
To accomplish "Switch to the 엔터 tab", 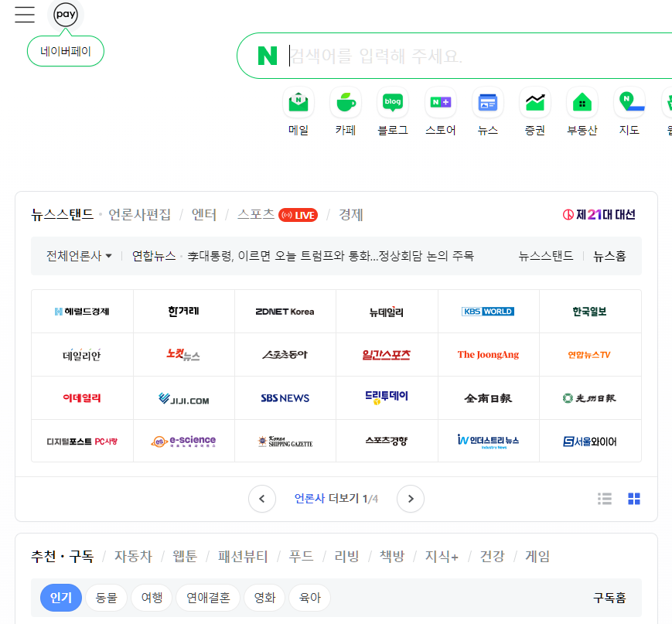I will (x=204, y=214).
